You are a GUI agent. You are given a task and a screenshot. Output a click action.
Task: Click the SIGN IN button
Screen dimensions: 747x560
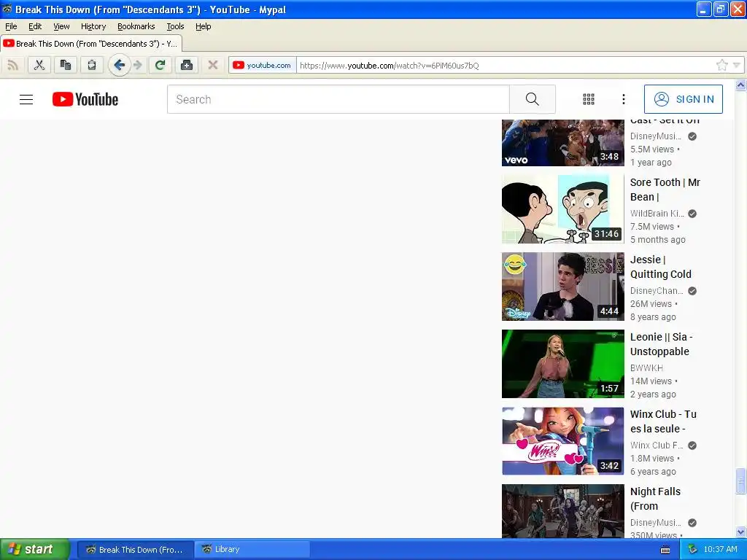point(683,99)
